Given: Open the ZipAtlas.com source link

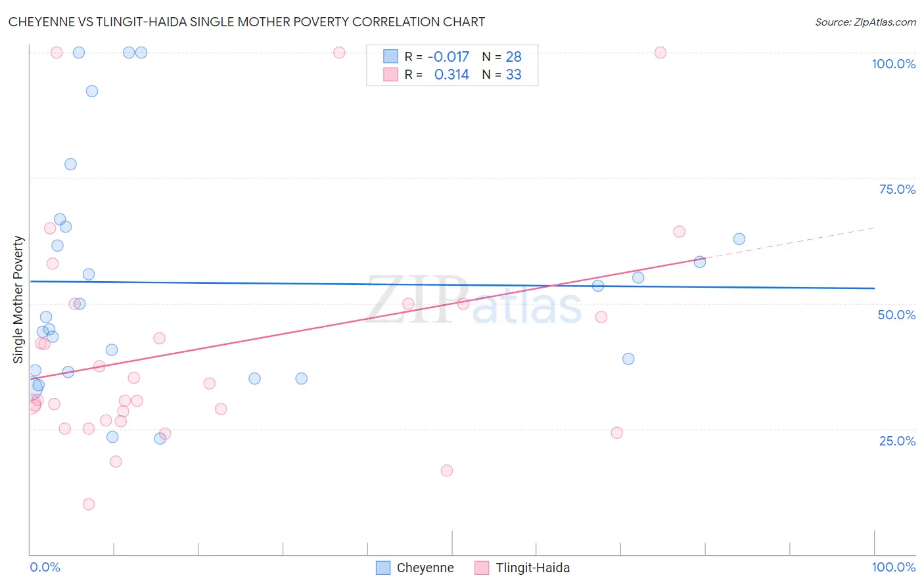Looking at the screenshot, I should 866,22.
